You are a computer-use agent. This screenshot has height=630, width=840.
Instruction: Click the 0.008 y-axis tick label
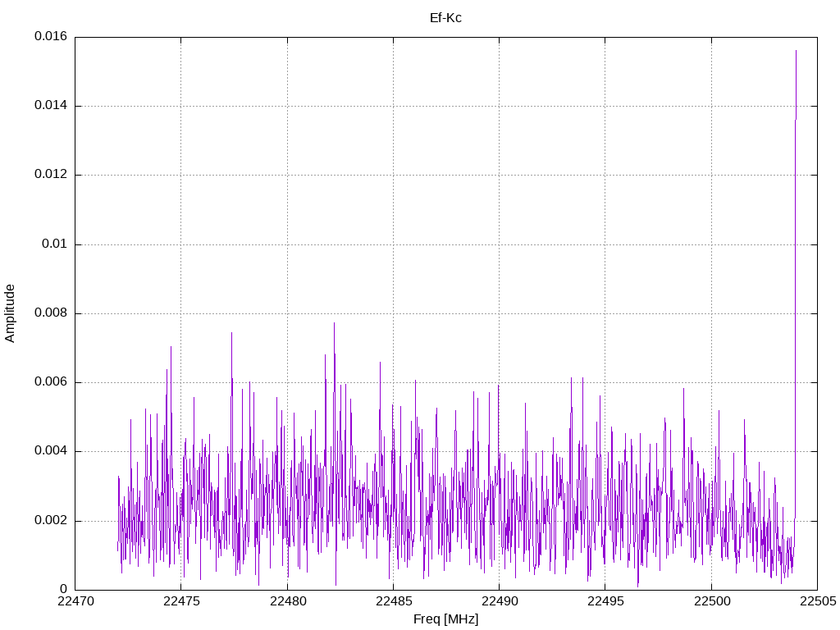(x=50, y=313)
